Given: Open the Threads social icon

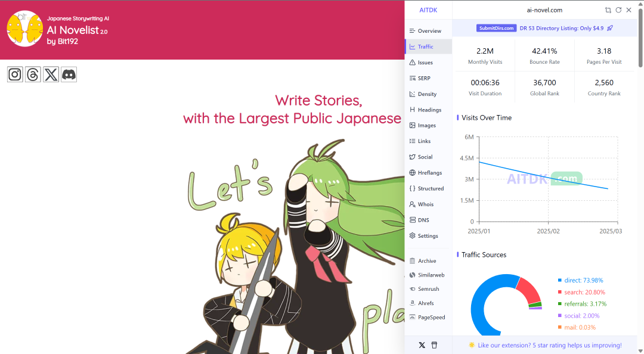Looking at the screenshot, I should coord(33,74).
